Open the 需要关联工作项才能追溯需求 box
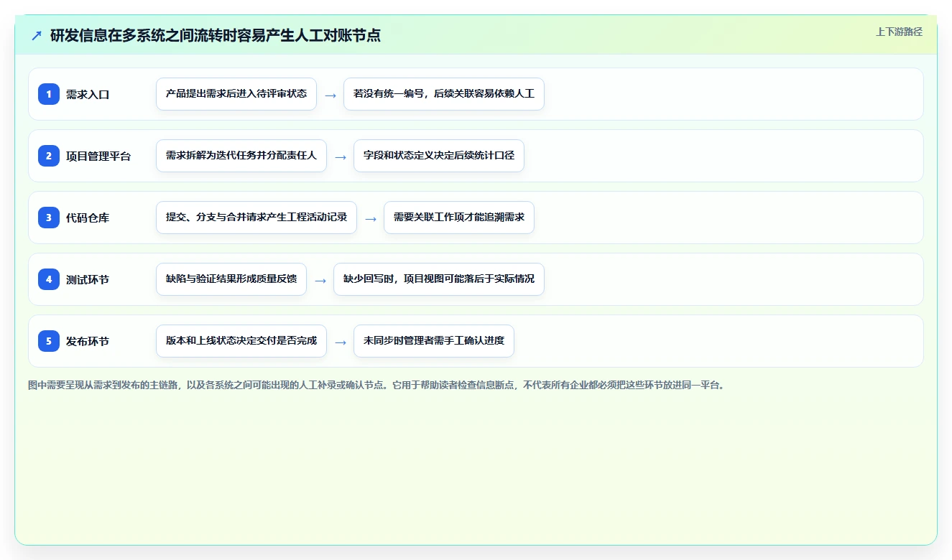This screenshot has width=952, height=560. point(459,218)
